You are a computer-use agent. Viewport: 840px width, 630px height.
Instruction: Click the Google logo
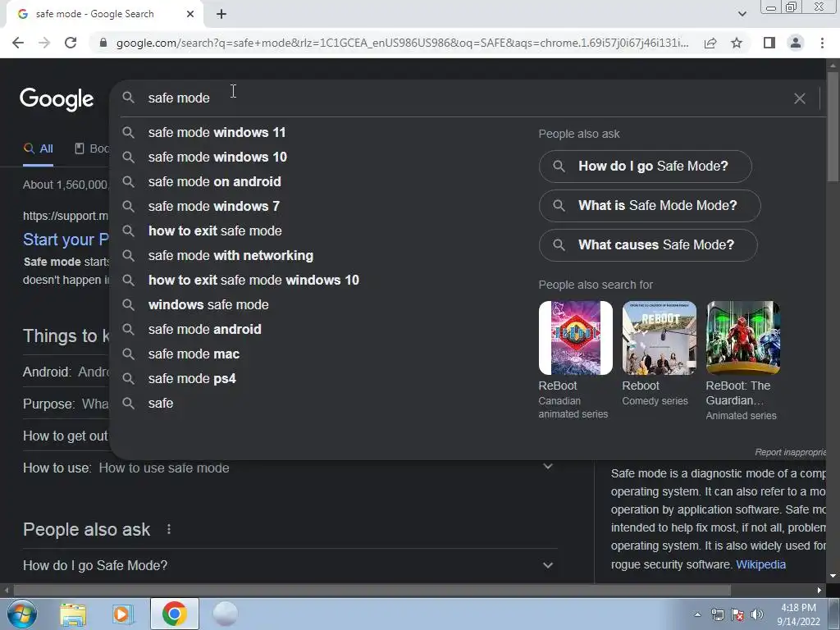coord(57,99)
